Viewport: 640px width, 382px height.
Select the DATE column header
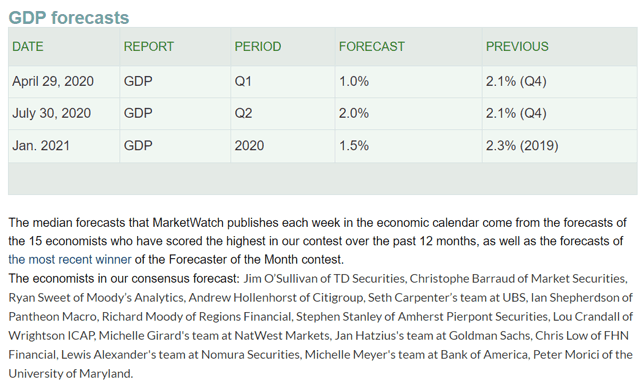pyautogui.click(x=28, y=47)
